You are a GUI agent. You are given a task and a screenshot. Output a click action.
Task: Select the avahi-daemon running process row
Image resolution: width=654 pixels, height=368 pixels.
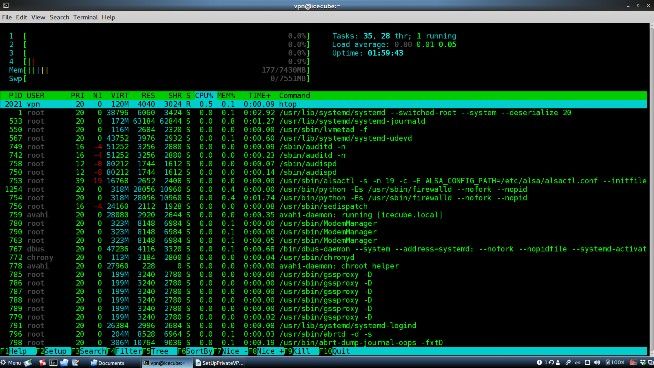pyautogui.click(x=324, y=215)
